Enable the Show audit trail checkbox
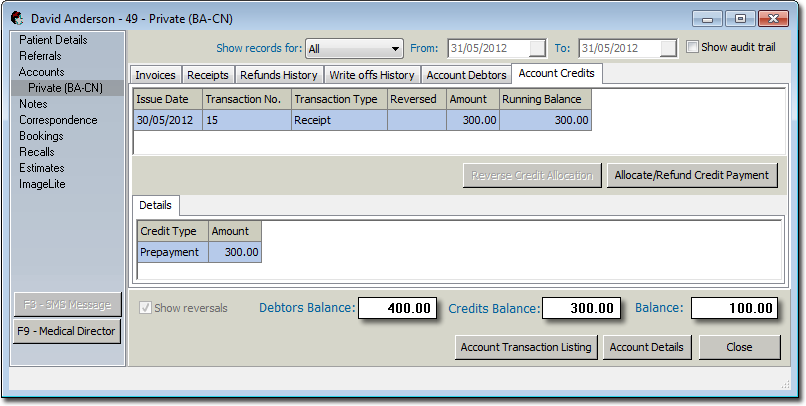Viewport: 806px width, 406px height. (693, 47)
